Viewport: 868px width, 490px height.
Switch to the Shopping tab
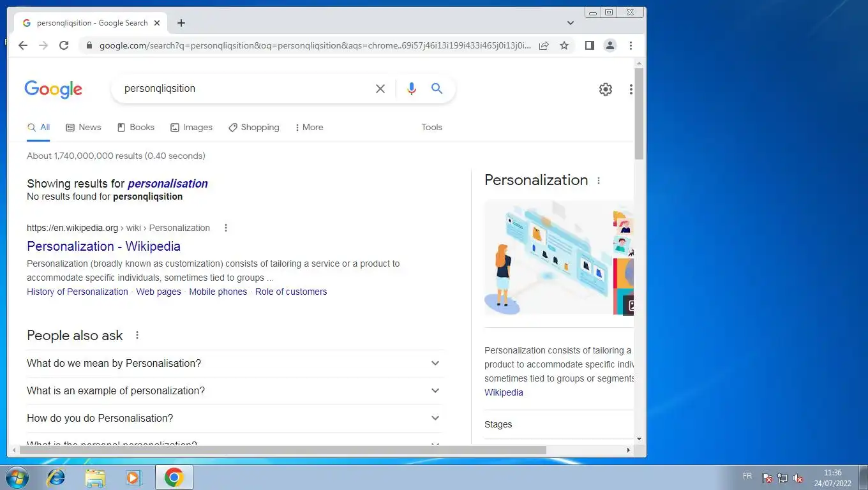tap(254, 127)
